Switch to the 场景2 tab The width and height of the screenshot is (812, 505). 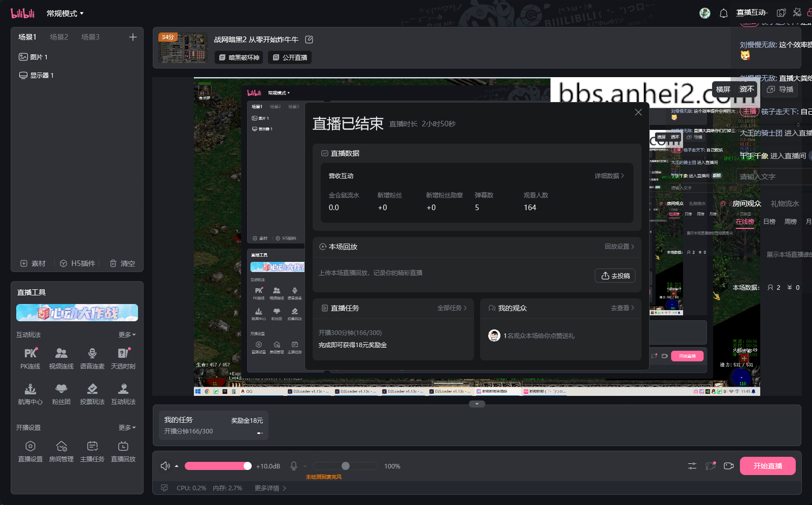[x=59, y=37]
